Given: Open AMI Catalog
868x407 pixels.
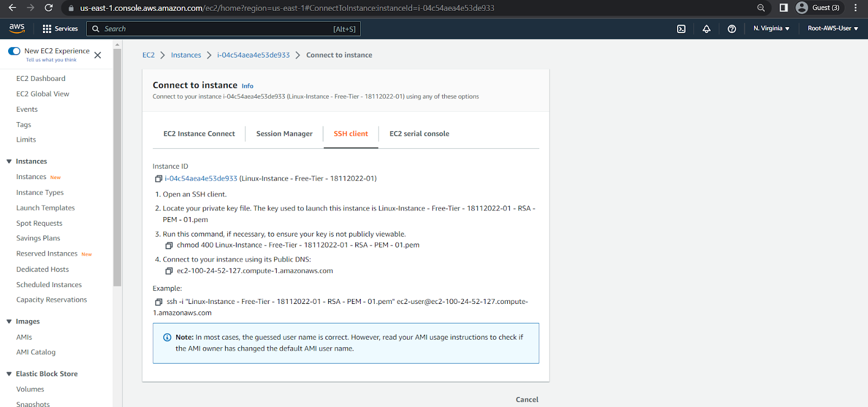Looking at the screenshot, I should [36, 352].
